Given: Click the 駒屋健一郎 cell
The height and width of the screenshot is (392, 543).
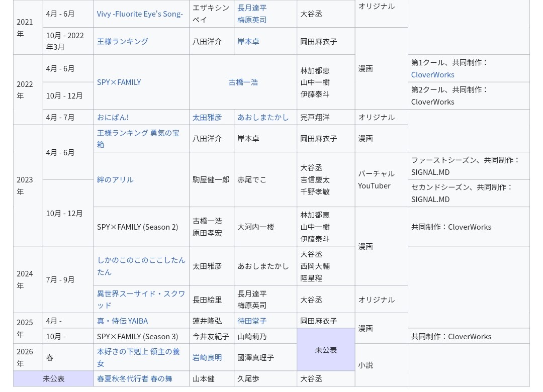Looking at the screenshot, I should [x=212, y=179].
